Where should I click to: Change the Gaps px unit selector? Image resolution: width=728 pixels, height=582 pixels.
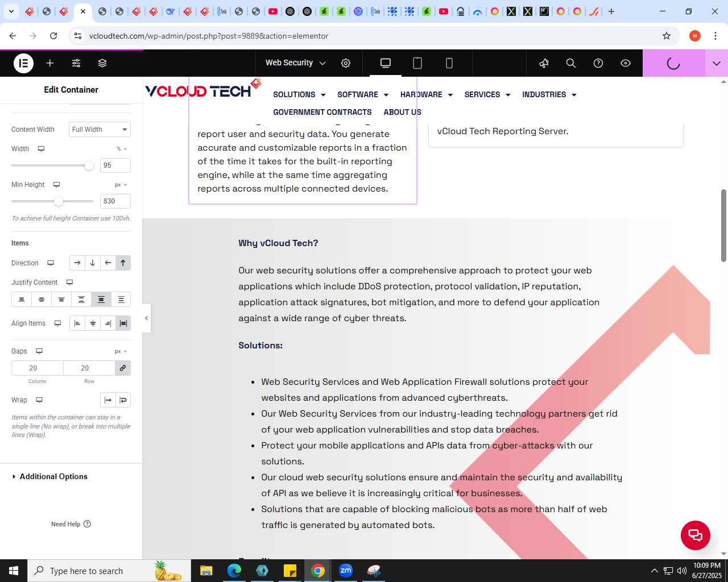(x=121, y=351)
